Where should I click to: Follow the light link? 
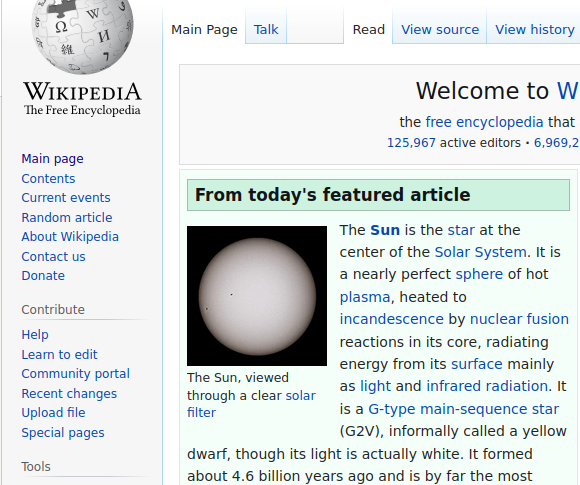pos(375,386)
